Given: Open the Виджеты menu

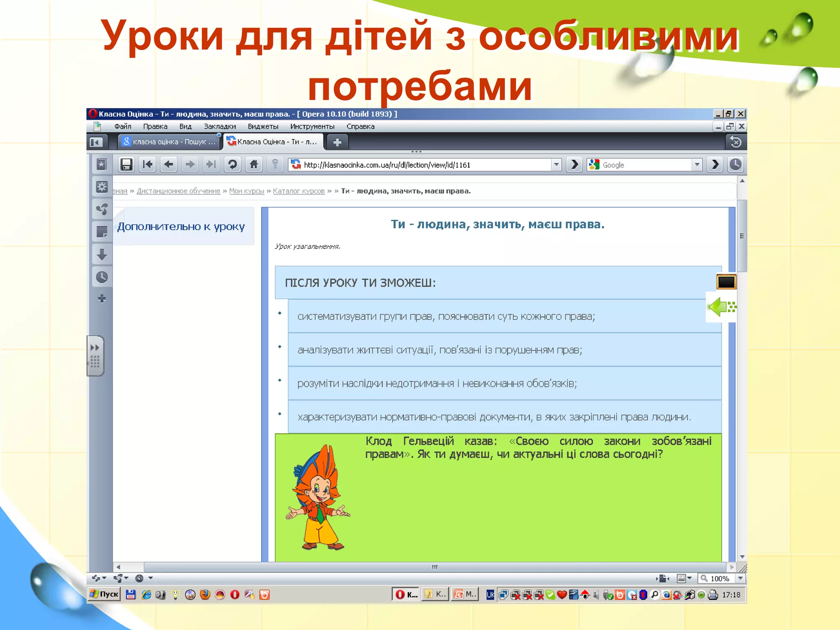Looking at the screenshot, I should pos(263,126).
